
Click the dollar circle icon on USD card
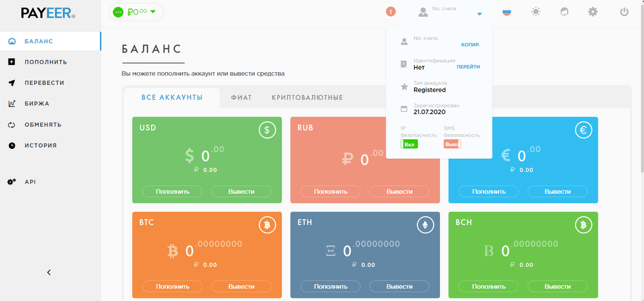coord(267,130)
